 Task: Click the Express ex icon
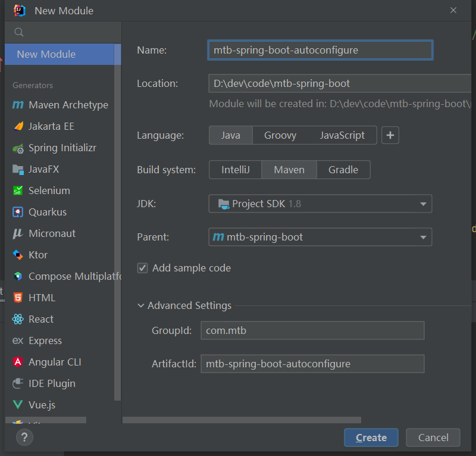(x=18, y=341)
